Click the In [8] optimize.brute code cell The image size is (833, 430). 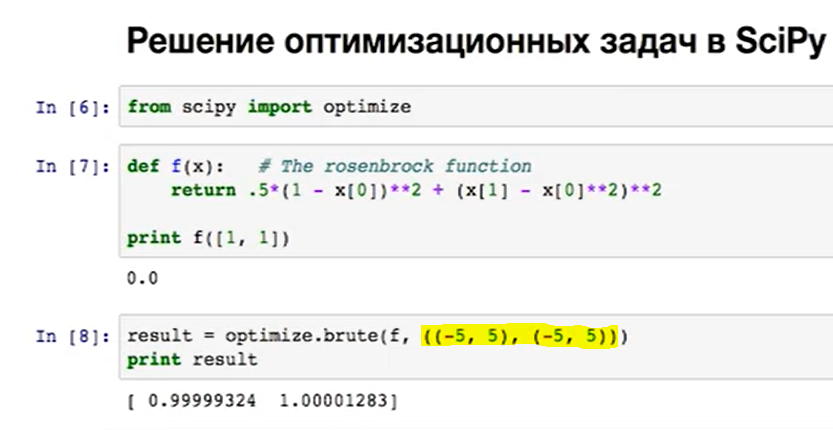476,347
